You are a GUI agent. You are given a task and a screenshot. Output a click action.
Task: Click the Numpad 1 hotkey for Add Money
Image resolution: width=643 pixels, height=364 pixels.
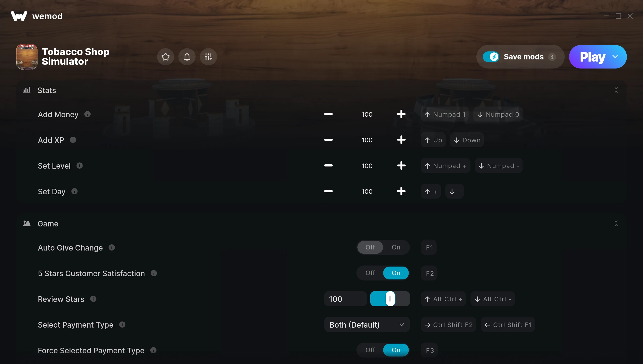click(x=445, y=114)
